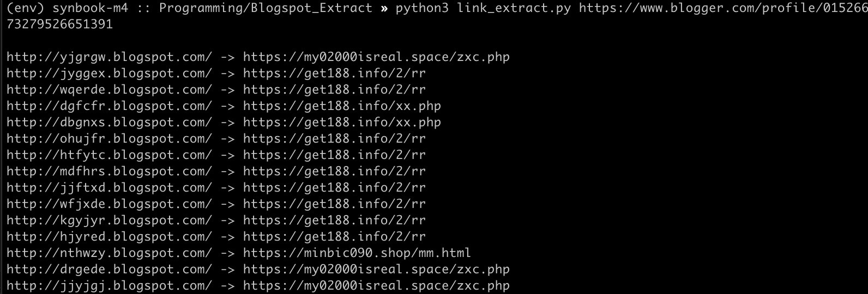Click get188.info/xx.php beside dgfcfr

[342, 106]
